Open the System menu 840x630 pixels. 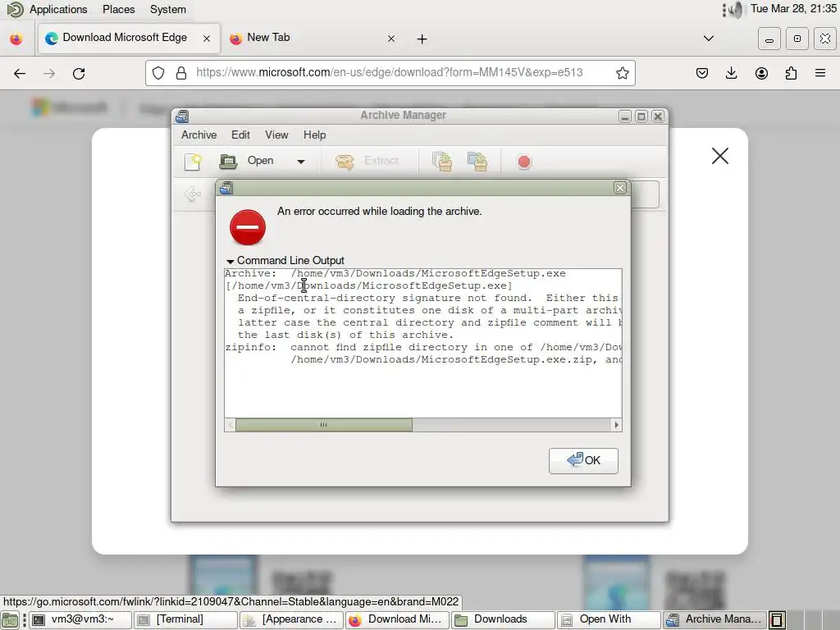tap(167, 9)
